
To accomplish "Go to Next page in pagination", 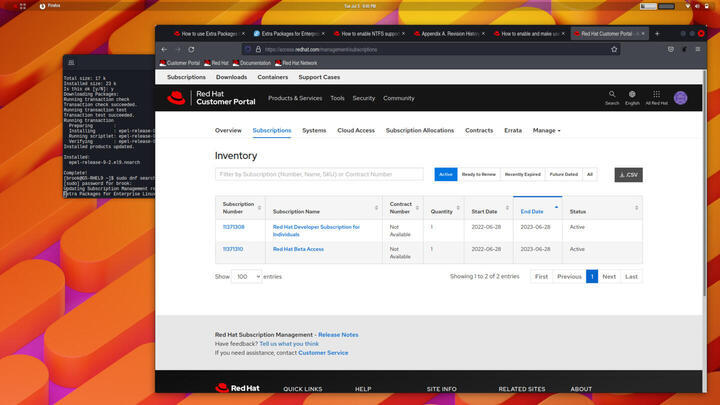I will (x=609, y=276).
